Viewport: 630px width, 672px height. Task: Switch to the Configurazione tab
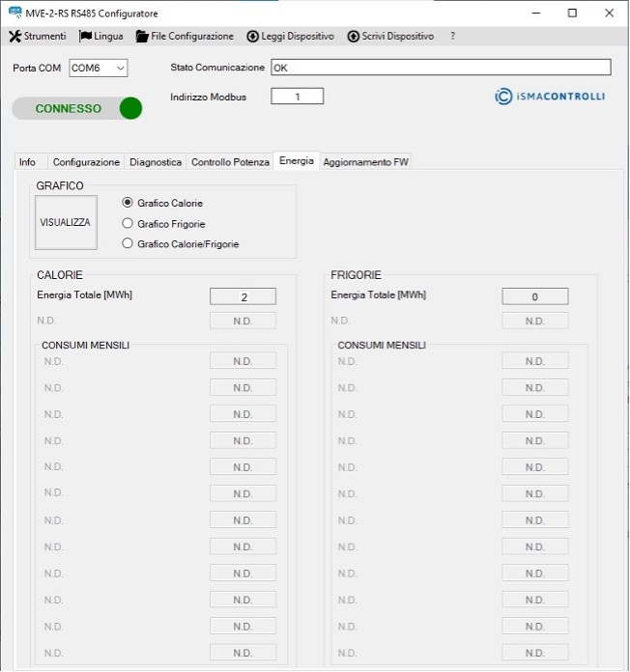point(86,162)
